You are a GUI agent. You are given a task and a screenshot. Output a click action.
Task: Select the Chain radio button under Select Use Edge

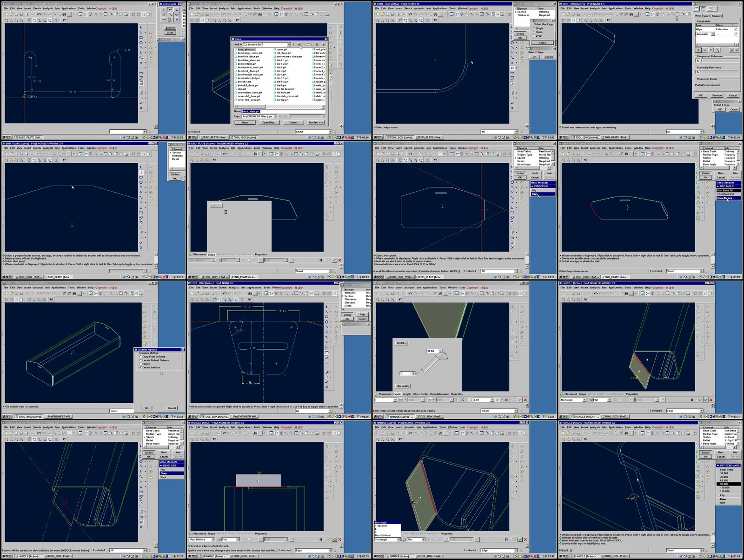point(533,32)
